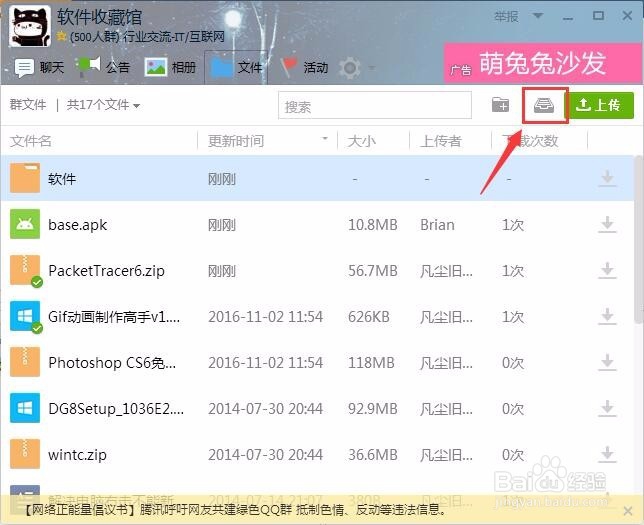
Task: Click DG8Setup Windows installer icon
Action: tap(25, 408)
